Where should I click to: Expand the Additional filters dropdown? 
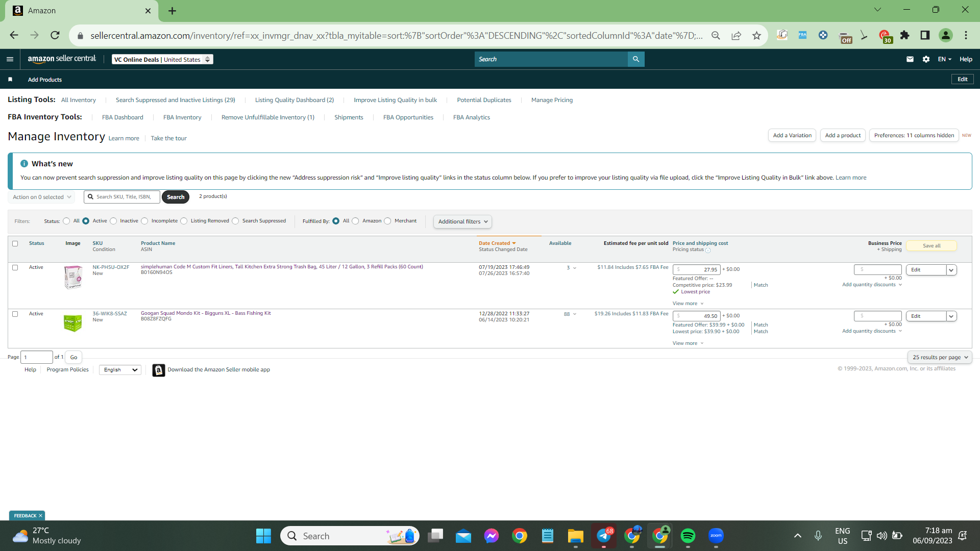click(x=462, y=222)
